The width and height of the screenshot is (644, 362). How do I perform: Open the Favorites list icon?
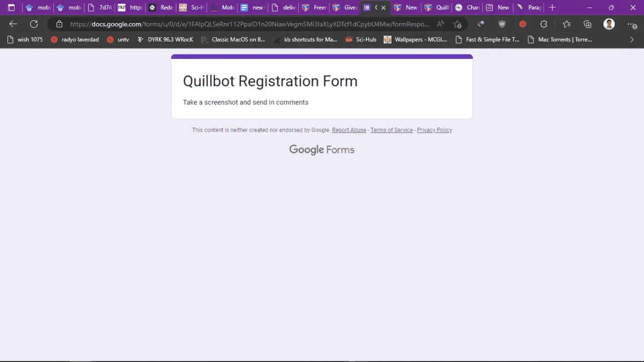(x=567, y=24)
